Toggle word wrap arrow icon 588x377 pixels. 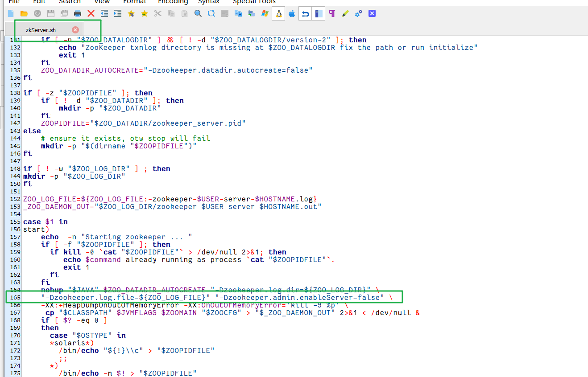(305, 13)
